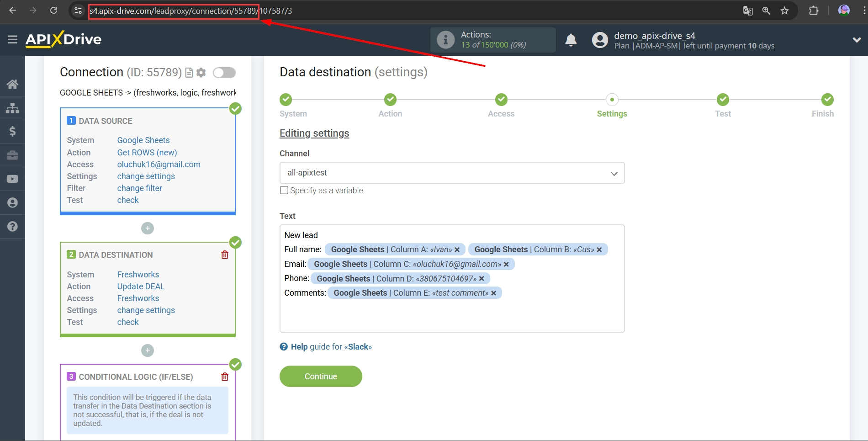This screenshot has height=441, width=868.
Task: Add block after Data Destination
Action: [x=147, y=351]
